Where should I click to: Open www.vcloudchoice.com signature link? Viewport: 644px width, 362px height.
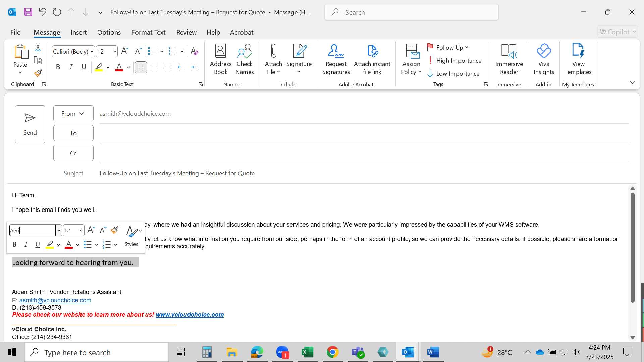[x=190, y=315]
